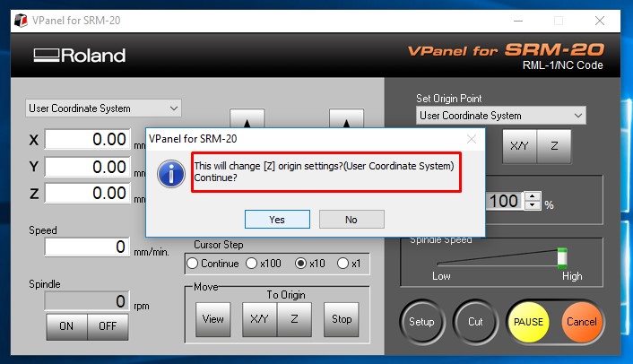The width and height of the screenshot is (633, 364).
Task: Close the confirmation dialog with its X
Action: [471, 139]
